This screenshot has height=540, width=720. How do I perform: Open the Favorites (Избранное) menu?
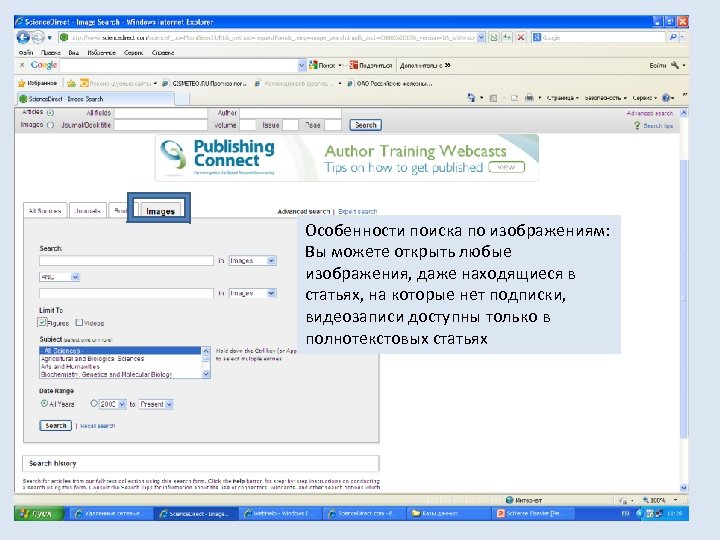[x=101, y=52]
